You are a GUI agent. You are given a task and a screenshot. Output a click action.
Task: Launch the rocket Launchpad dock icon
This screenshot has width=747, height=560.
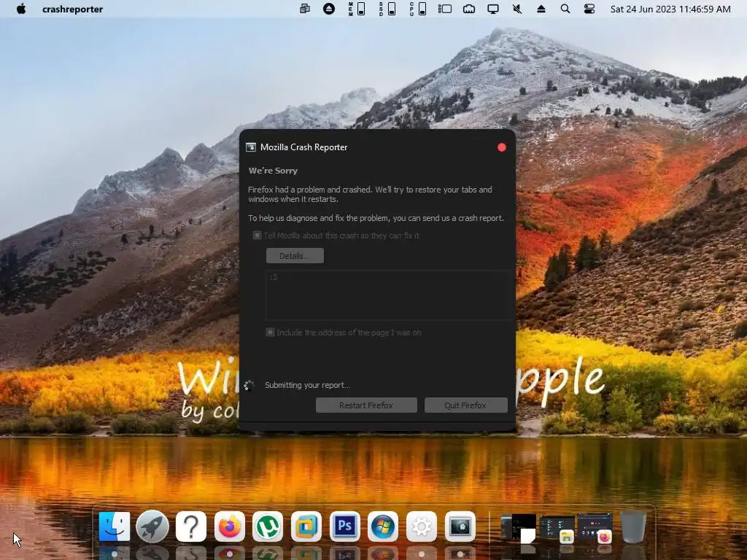152,526
